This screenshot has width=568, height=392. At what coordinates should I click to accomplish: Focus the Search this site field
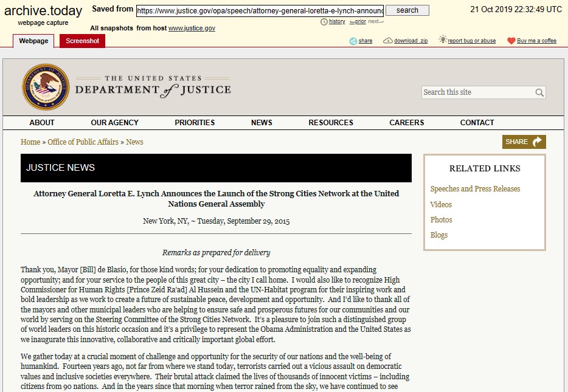[x=483, y=92]
